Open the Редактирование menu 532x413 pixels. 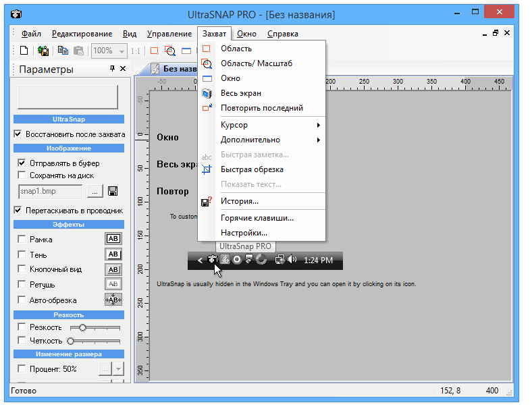(82, 34)
